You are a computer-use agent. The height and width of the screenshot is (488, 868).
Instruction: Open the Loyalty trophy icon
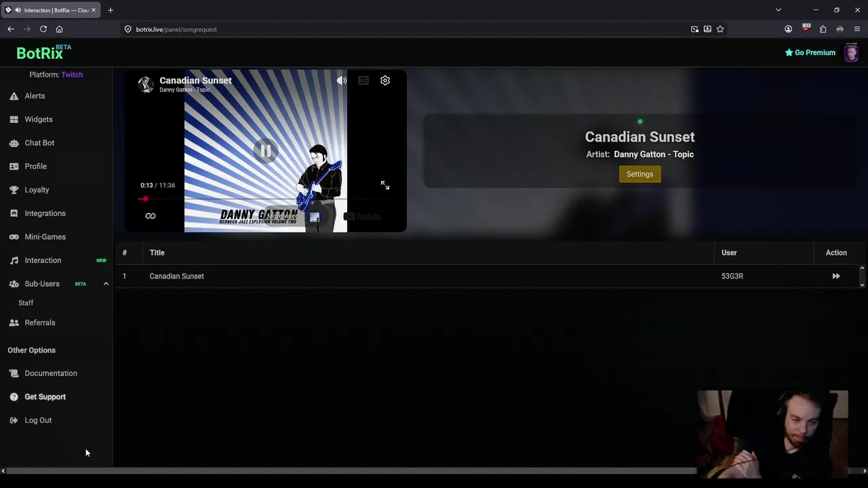(14, 190)
